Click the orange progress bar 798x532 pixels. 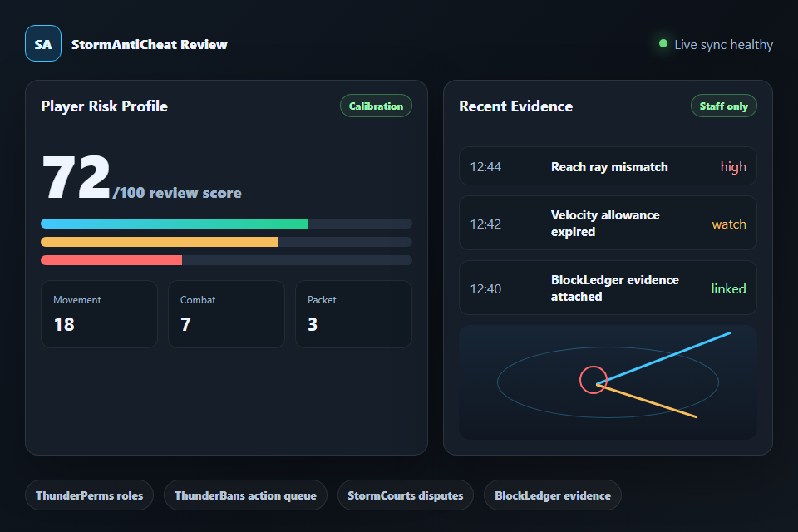coord(160,242)
